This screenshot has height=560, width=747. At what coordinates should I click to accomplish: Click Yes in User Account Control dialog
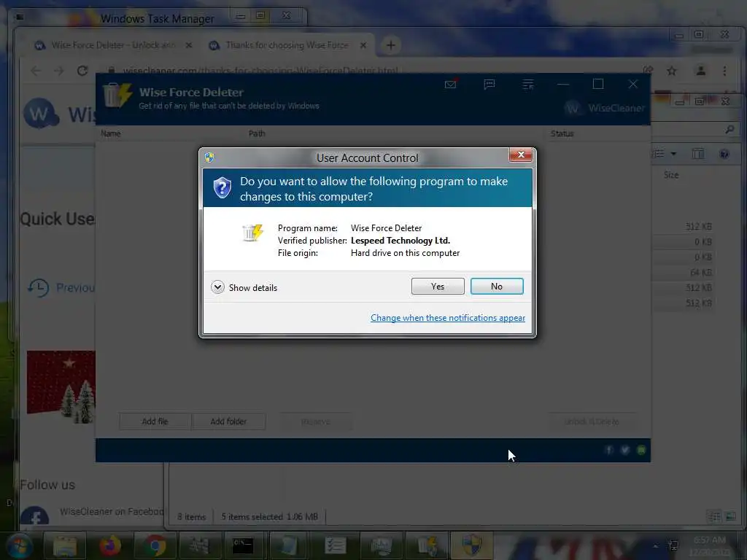pyautogui.click(x=438, y=286)
